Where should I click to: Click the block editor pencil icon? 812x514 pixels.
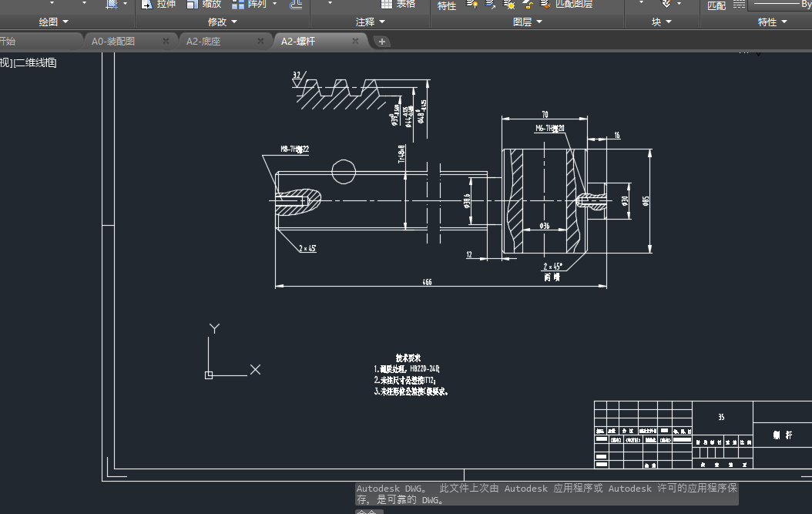(x=666, y=4)
